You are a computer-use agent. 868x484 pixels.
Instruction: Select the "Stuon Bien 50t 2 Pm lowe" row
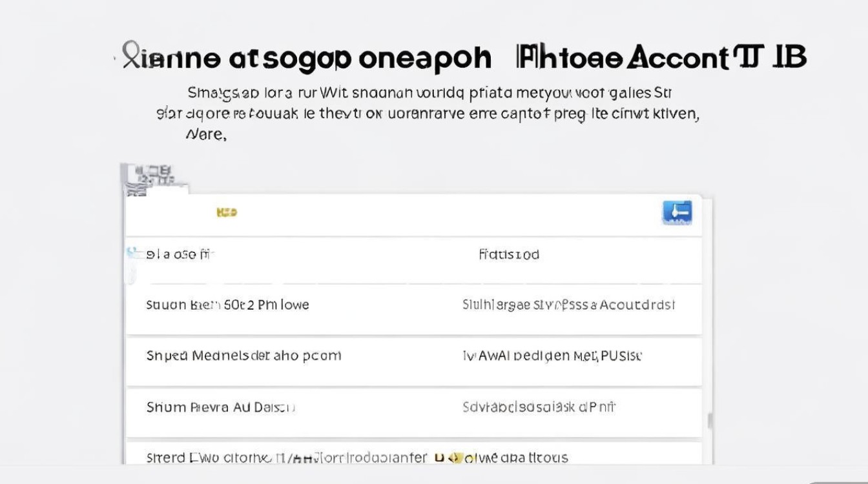(x=227, y=305)
